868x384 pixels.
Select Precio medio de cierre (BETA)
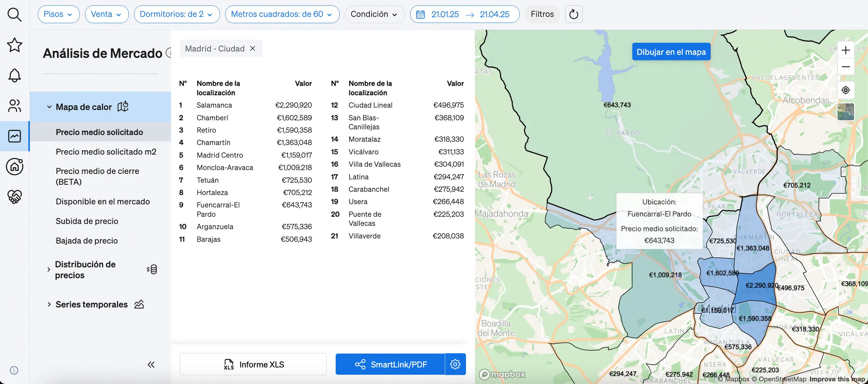tap(97, 176)
